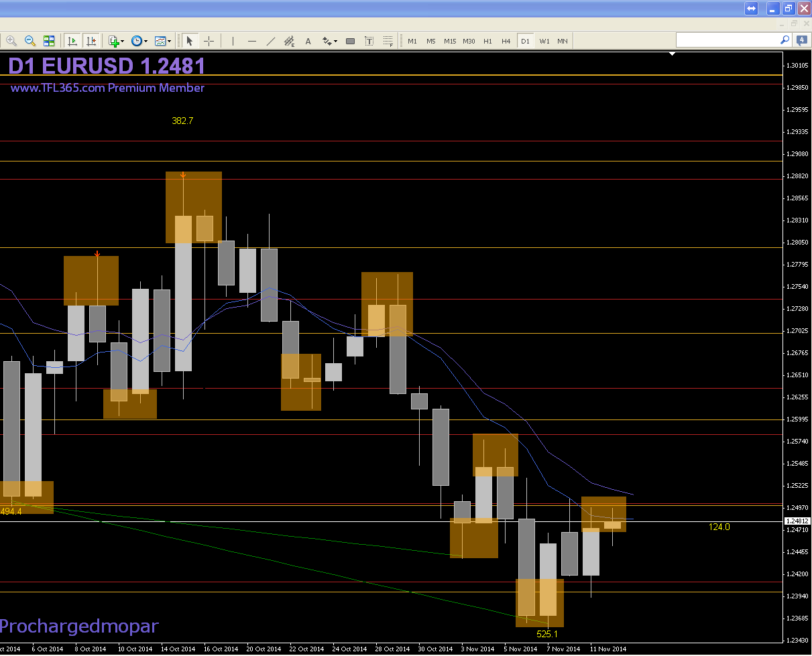
Task: Select the Crosshair tool
Action: [209, 41]
